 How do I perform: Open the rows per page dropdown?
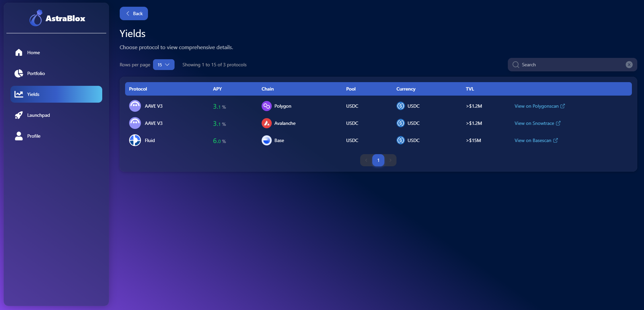coord(163,65)
